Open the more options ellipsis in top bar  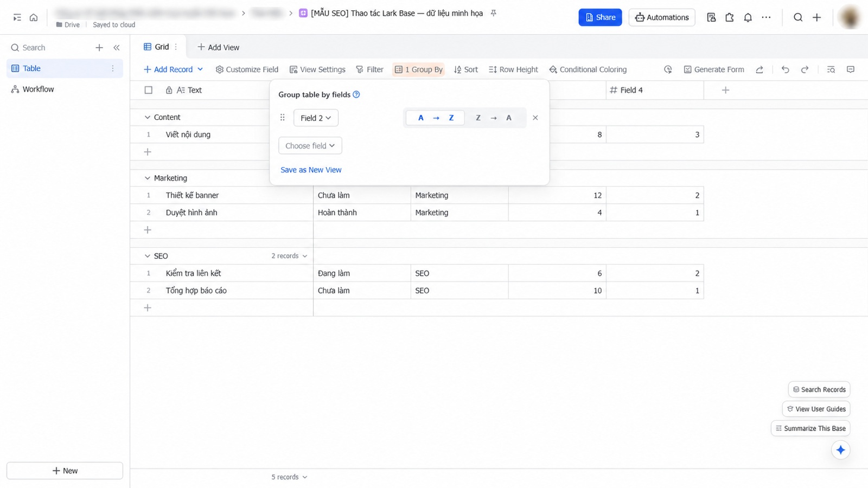coord(766,17)
